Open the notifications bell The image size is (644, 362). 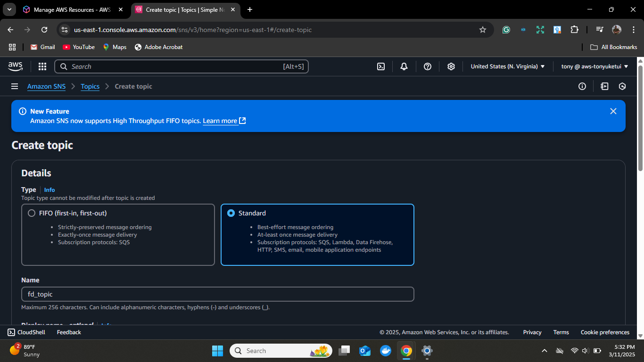404,66
